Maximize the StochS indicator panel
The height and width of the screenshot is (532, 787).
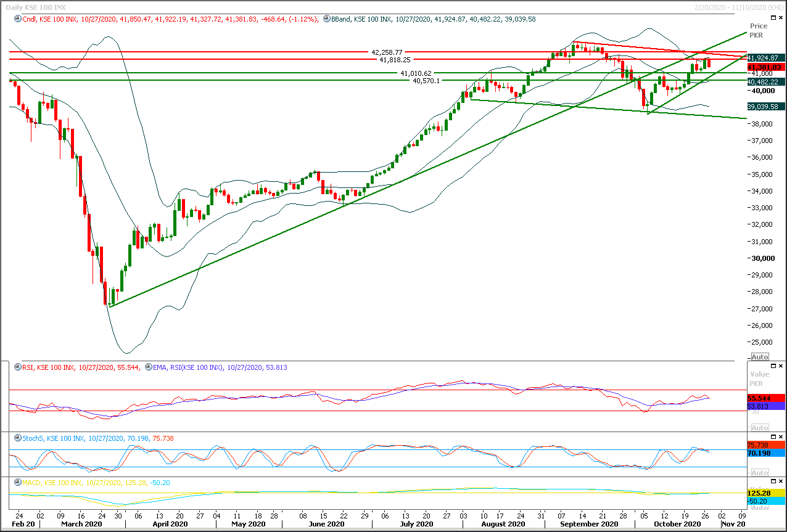(772, 436)
